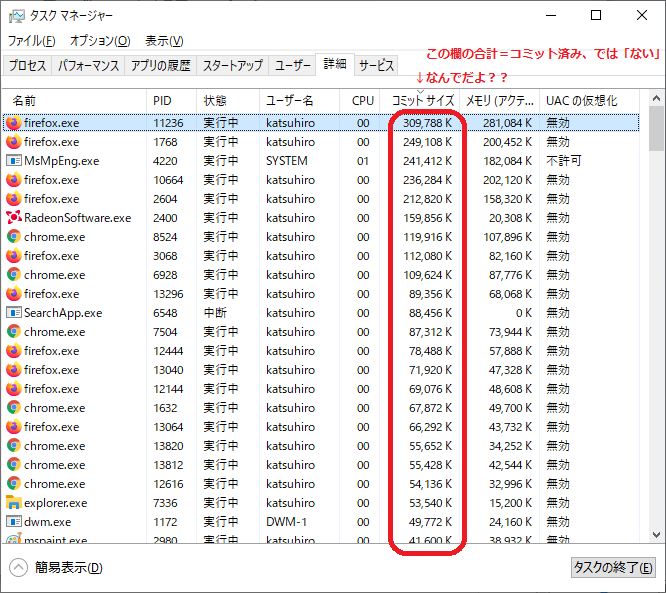
Task: Click the タスクの終了(E) button
Action: (x=613, y=568)
